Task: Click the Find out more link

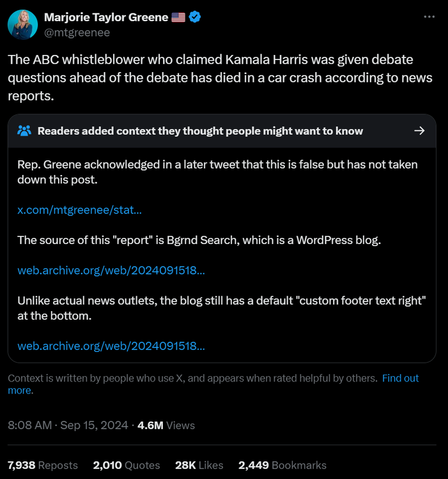Action: coord(400,378)
